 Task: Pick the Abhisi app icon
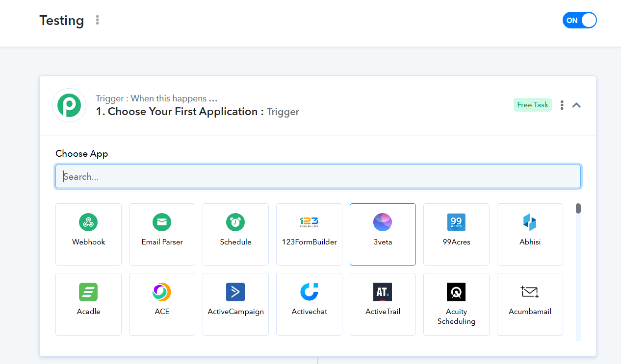pyautogui.click(x=530, y=222)
